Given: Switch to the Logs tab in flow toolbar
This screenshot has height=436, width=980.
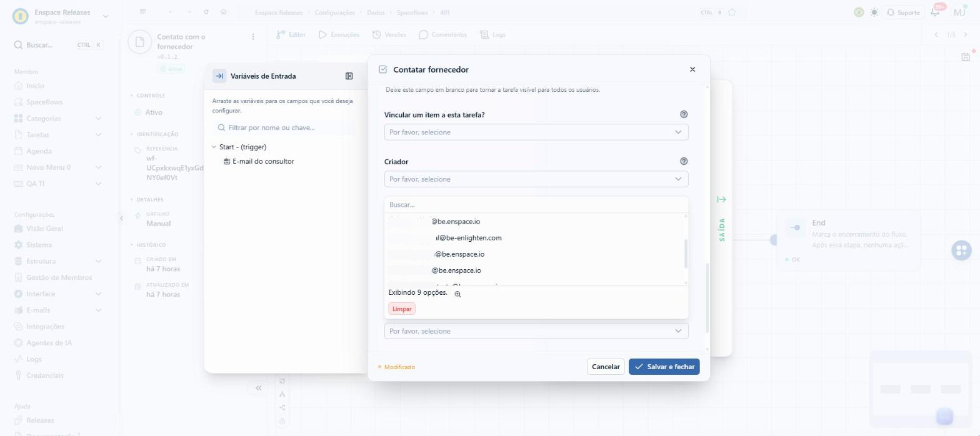Looking at the screenshot, I should click(x=492, y=35).
